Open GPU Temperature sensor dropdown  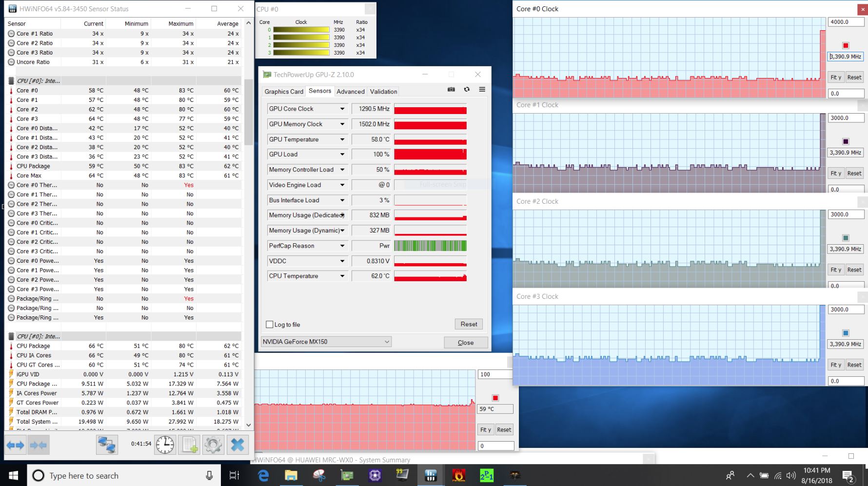342,139
